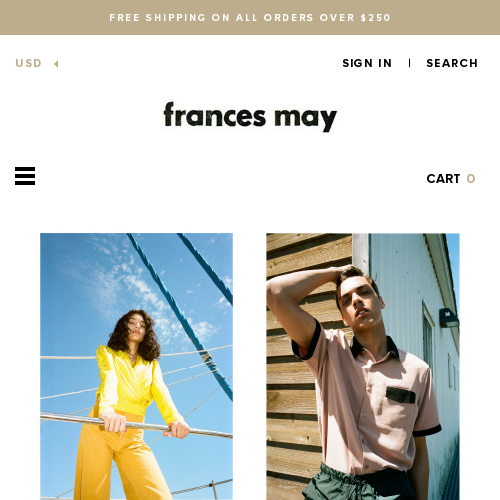Return home via frances may wordmark
Viewport: 500px width, 500px height.
click(250, 117)
